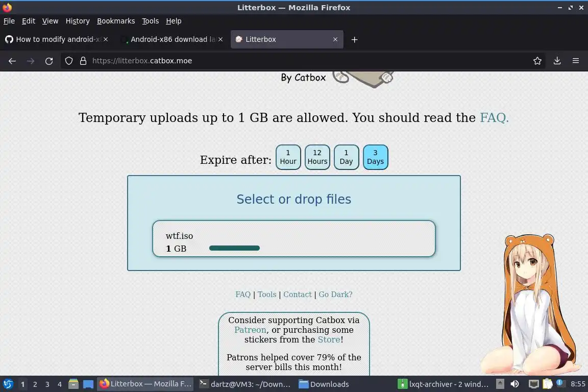Activate Litterbox Firefox taskbar item
This screenshot has height=392, width=588.
(x=145, y=384)
